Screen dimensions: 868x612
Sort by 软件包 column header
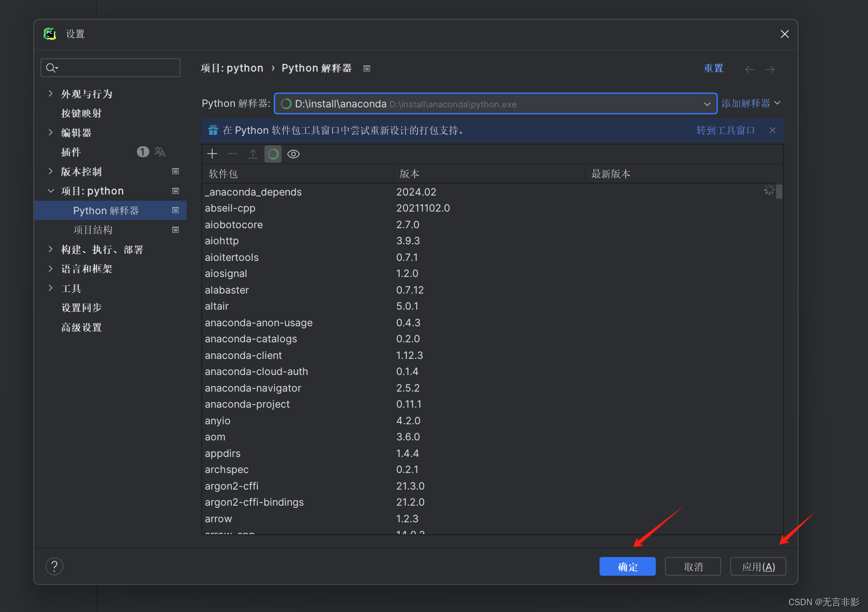tap(298, 174)
